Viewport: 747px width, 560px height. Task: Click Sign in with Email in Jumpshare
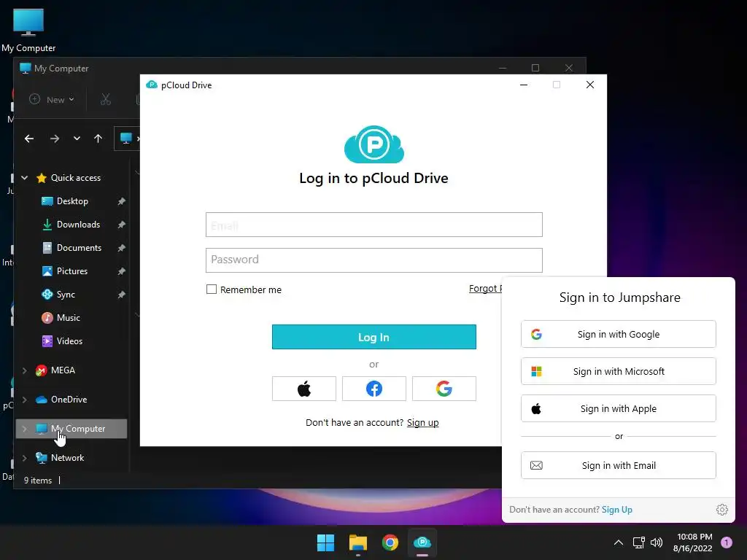[619, 465]
